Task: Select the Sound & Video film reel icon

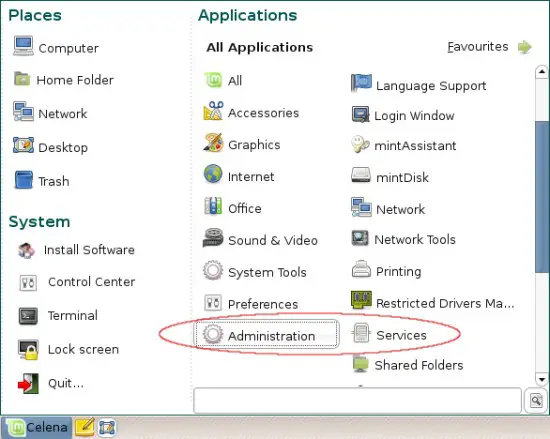Action: click(x=213, y=238)
